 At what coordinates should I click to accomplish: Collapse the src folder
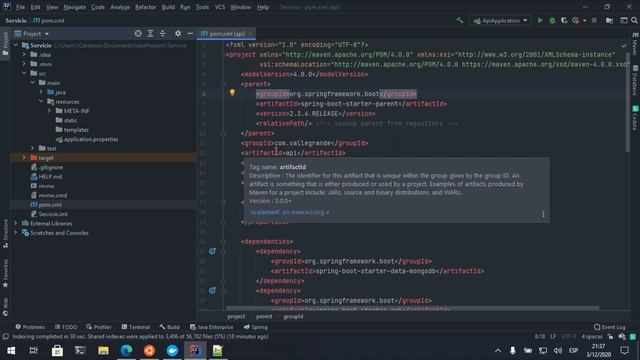click(24, 73)
